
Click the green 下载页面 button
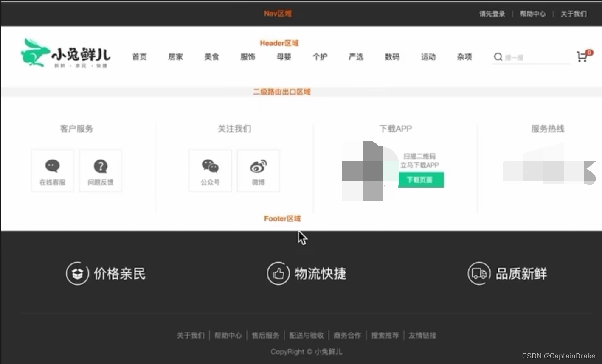[x=421, y=180]
